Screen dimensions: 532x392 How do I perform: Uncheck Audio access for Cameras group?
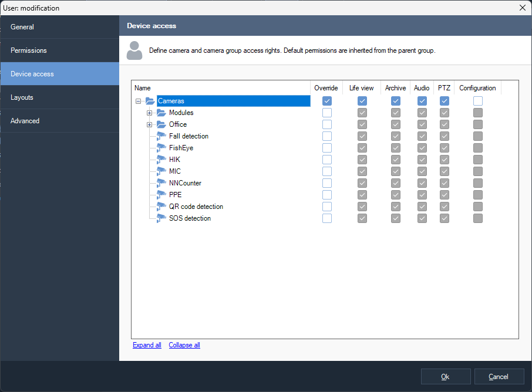pyautogui.click(x=422, y=101)
